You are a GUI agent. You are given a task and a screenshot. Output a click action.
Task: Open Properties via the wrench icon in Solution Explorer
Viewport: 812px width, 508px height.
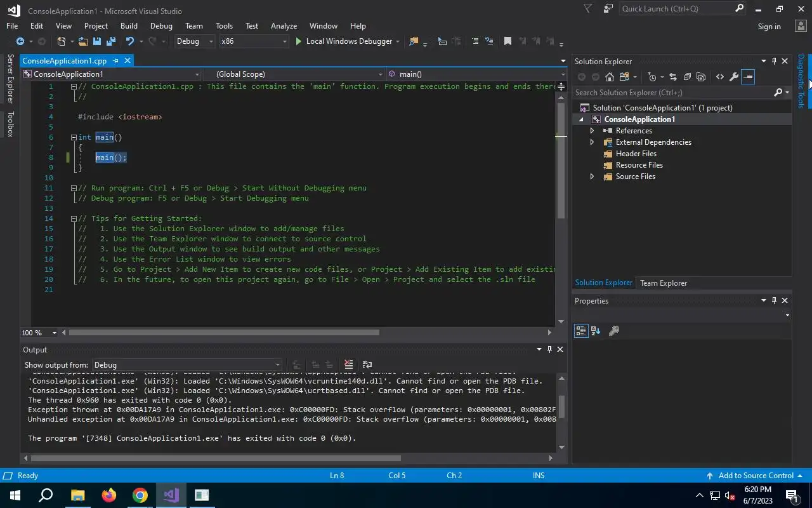(734, 77)
